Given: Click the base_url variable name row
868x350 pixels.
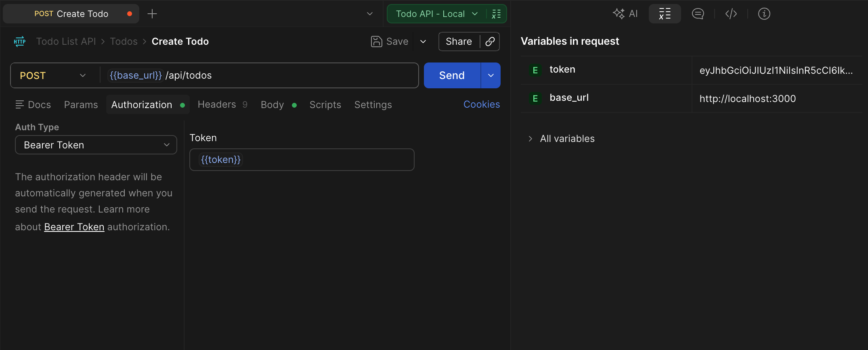Looking at the screenshot, I should click(569, 98).
